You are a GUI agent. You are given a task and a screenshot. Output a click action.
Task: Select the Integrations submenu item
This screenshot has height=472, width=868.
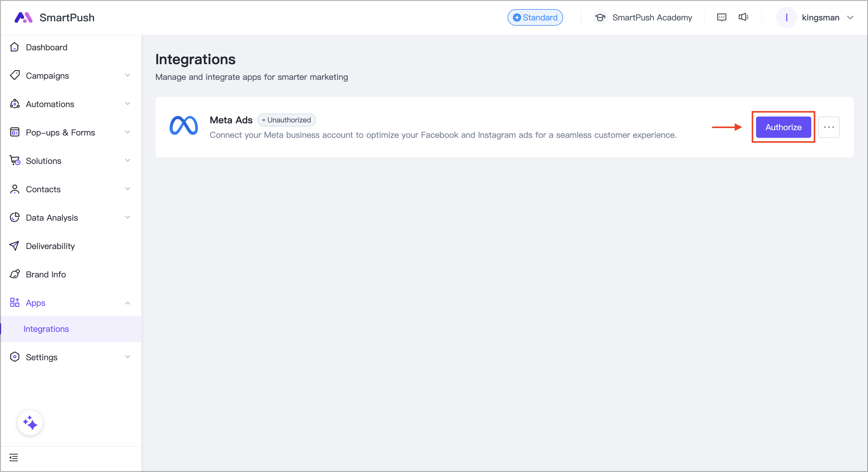[71, 329]
